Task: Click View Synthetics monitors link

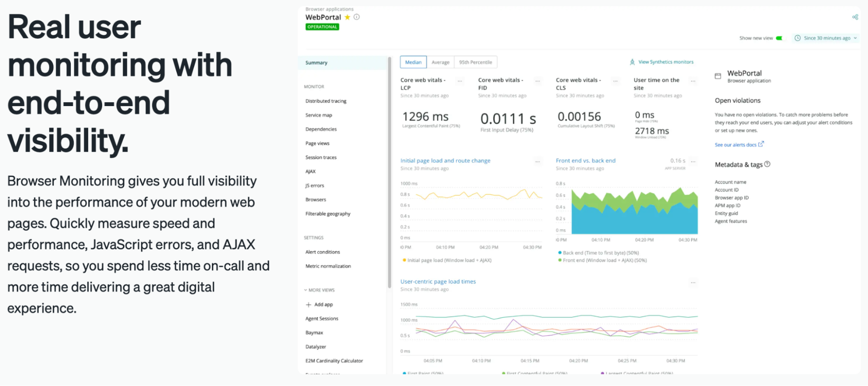Action: 666,62
